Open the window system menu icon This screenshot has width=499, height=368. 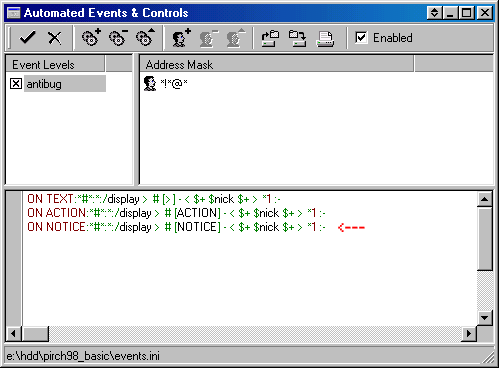(14, 13)
